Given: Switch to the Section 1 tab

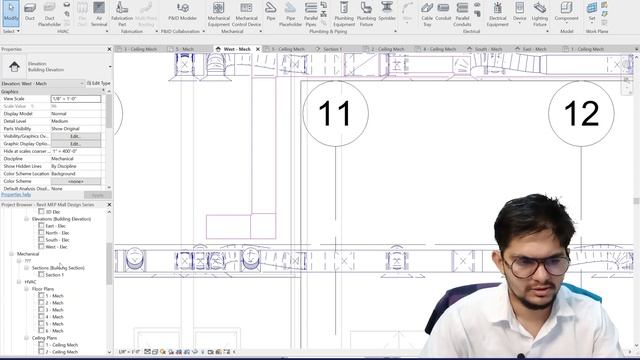Looking at the screenshot, I should 332,49.
